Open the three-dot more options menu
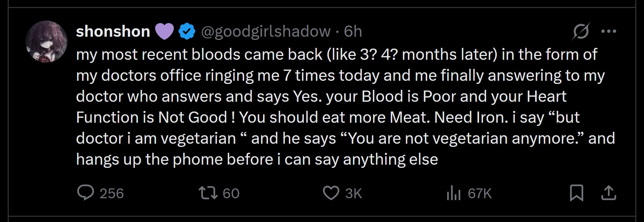The width and height of the screenshot is (644, 222). click(609, 31)
